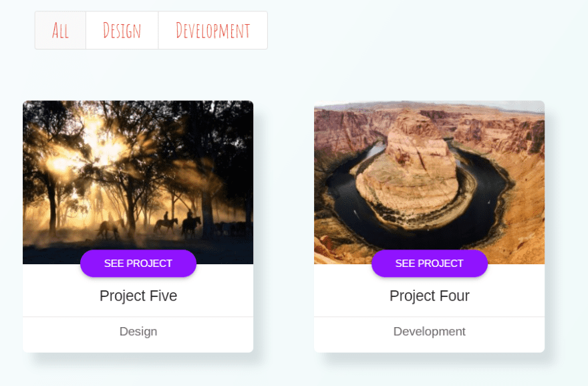Click See Project button for Project Five
Viewport: 588px width, 386px height.
(x=138, y=263)
